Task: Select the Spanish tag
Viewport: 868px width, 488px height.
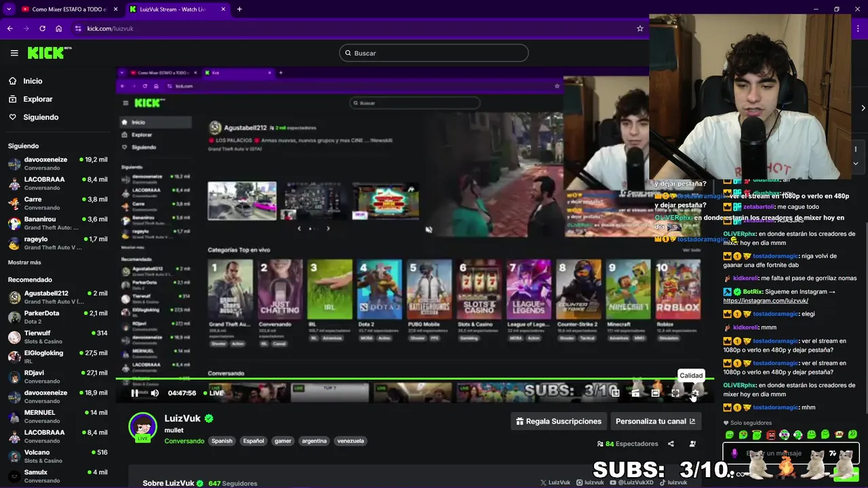Action: tap(222, 441)
